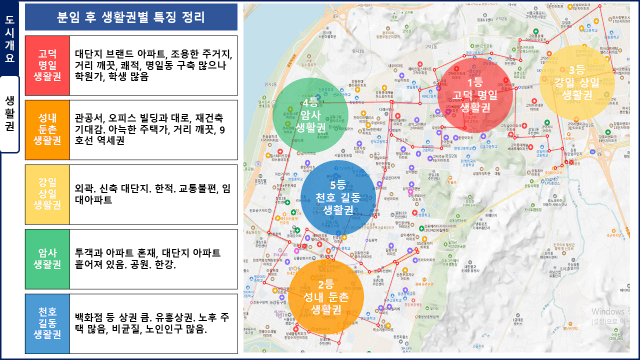Select the 생활권 side tab
The height and width of the screenshot is (360, 640).
[x=9, y=114]
